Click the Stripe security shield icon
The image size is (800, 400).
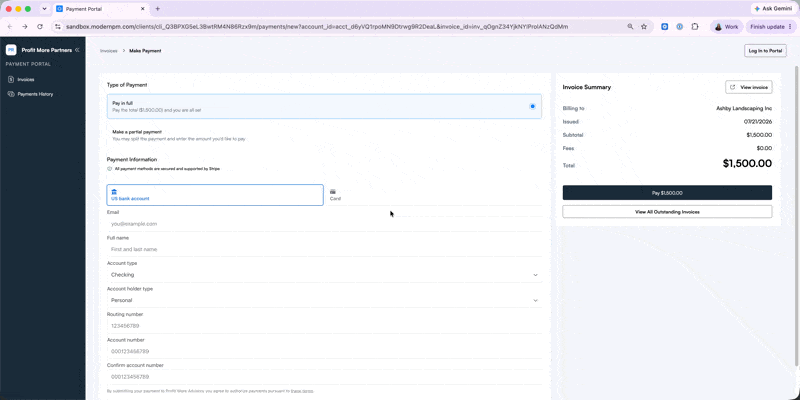coord(109,168)
